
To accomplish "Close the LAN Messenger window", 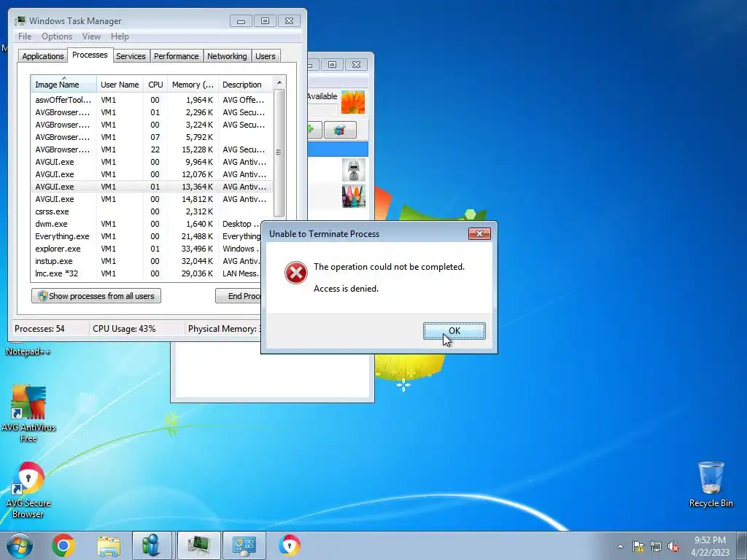I will (356, 64).
